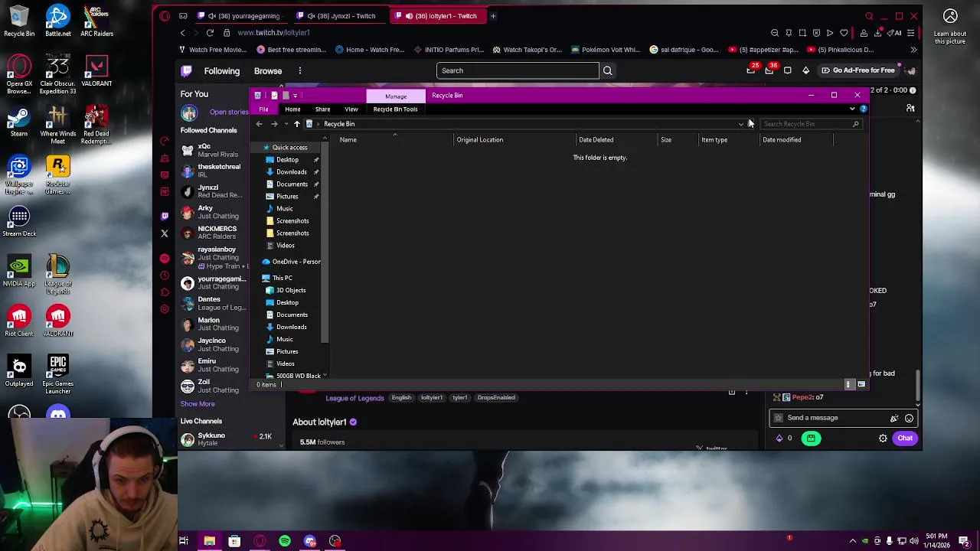The image size is (980, 551).
Task: Click the Videos folder under Quick access
Action: [285, 246]
